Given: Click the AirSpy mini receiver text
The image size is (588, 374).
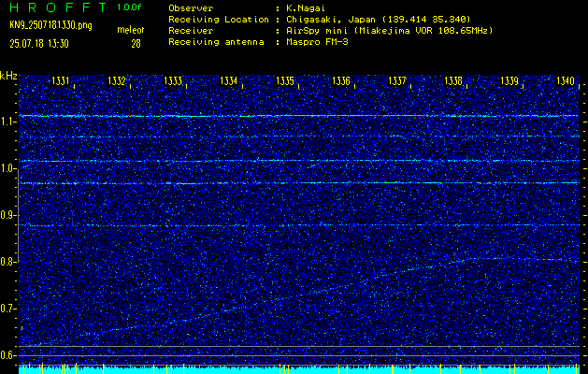Looking at the screenshot, I should (389, 31).
